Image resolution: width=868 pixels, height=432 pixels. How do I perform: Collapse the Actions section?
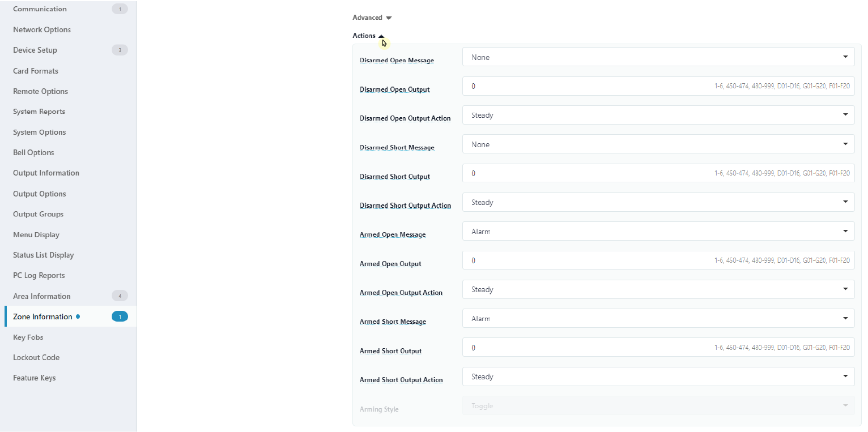[368, 36]
